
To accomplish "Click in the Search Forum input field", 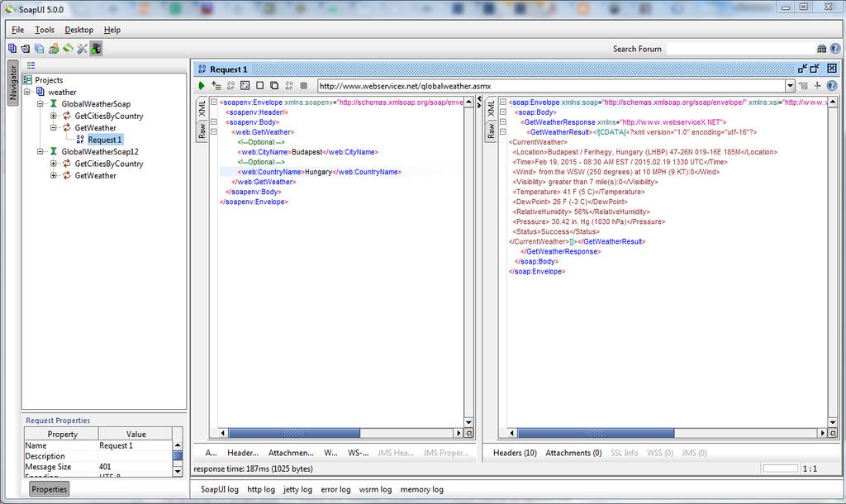I will [741, 49].
